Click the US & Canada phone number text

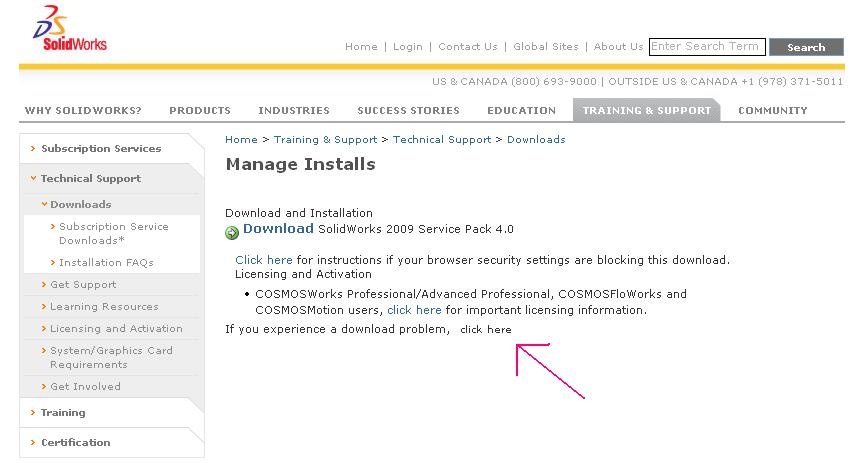[514, 82]
